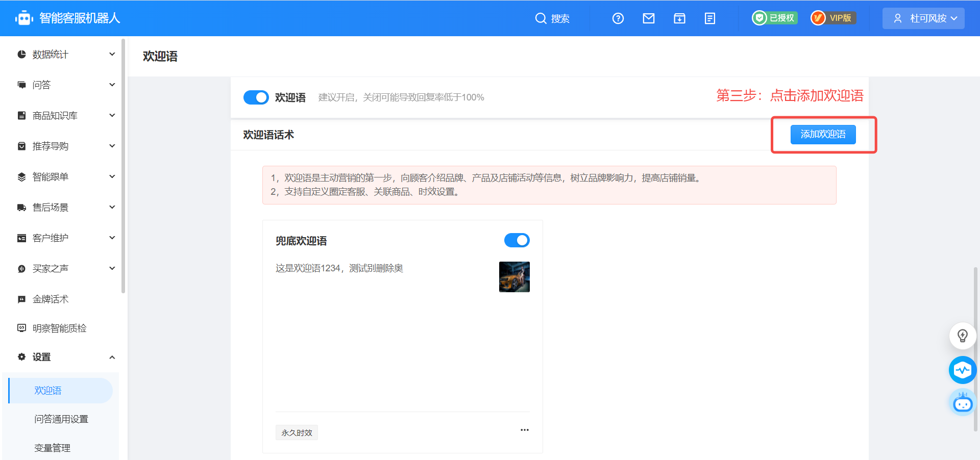
Task: Click the floating blue pulse monitor icon
Action: click(963, 370)
